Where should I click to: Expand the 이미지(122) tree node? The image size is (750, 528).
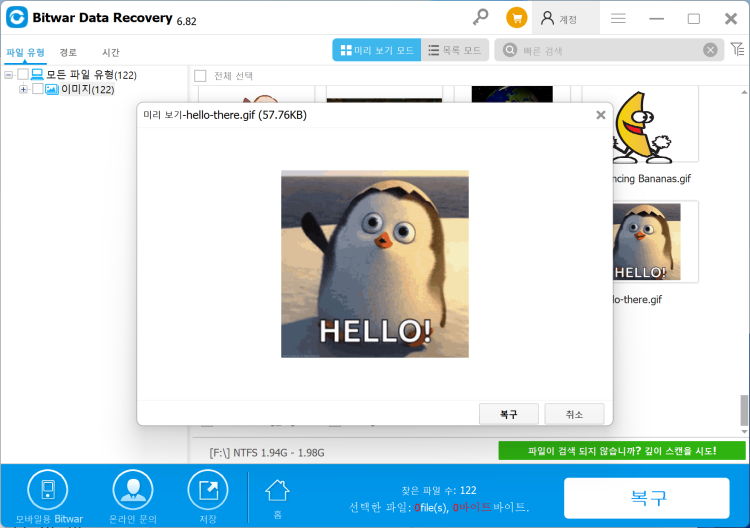point(23,89)
